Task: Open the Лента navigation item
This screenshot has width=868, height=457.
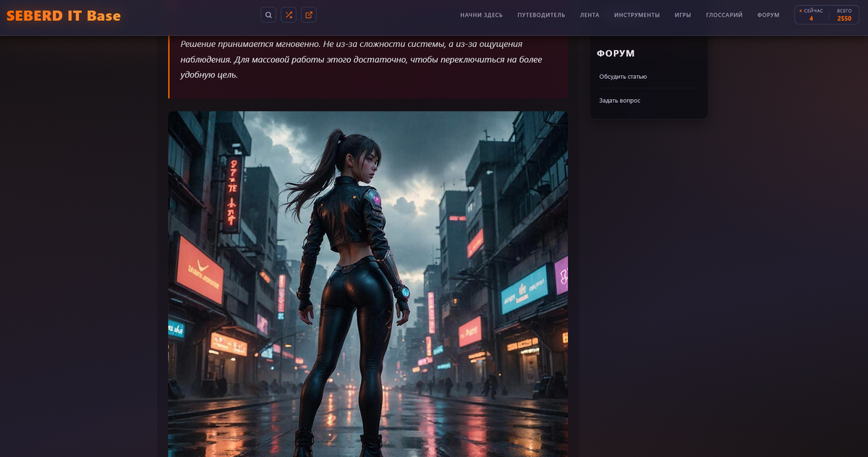Action: (590, 15)
